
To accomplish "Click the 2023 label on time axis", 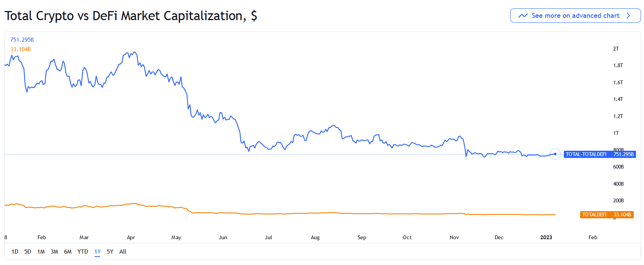I will (546, 237).
